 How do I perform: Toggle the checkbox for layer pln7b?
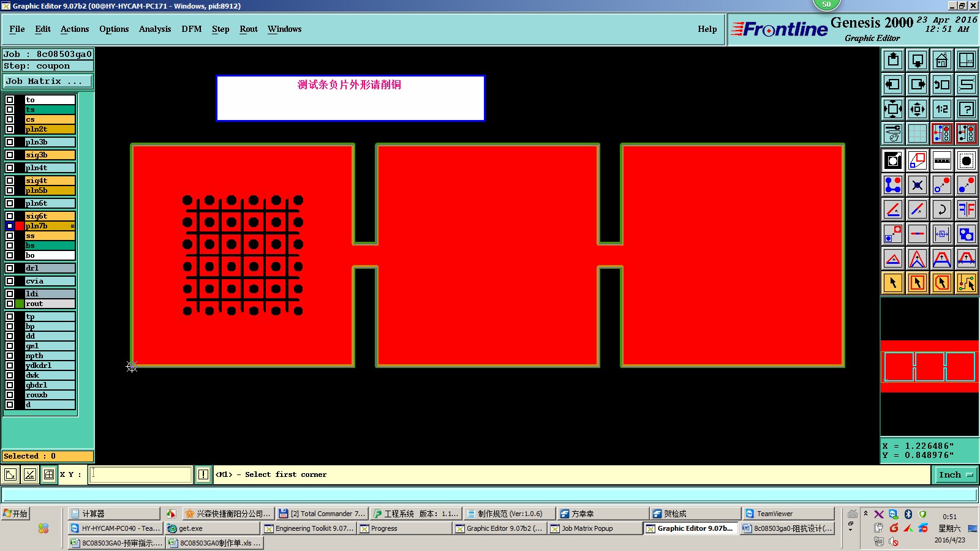[10, 226]
